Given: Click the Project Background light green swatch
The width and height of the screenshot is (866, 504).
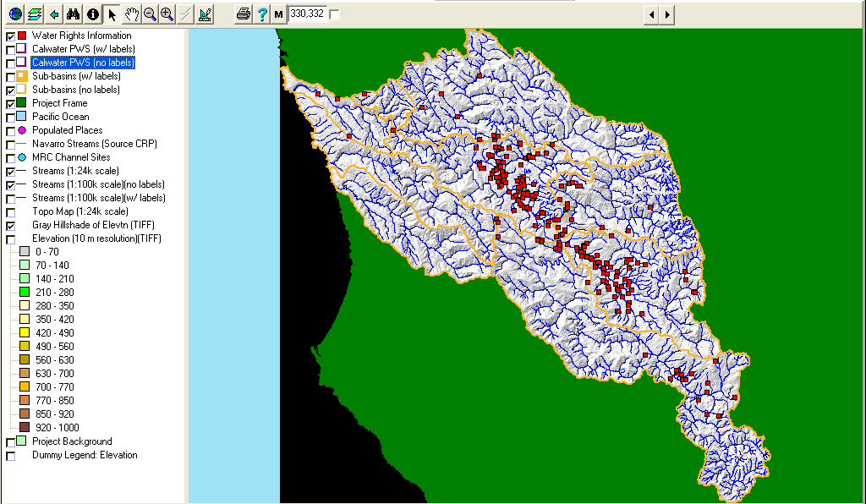Looking at the screenshot, I should (x=21, y=441).
